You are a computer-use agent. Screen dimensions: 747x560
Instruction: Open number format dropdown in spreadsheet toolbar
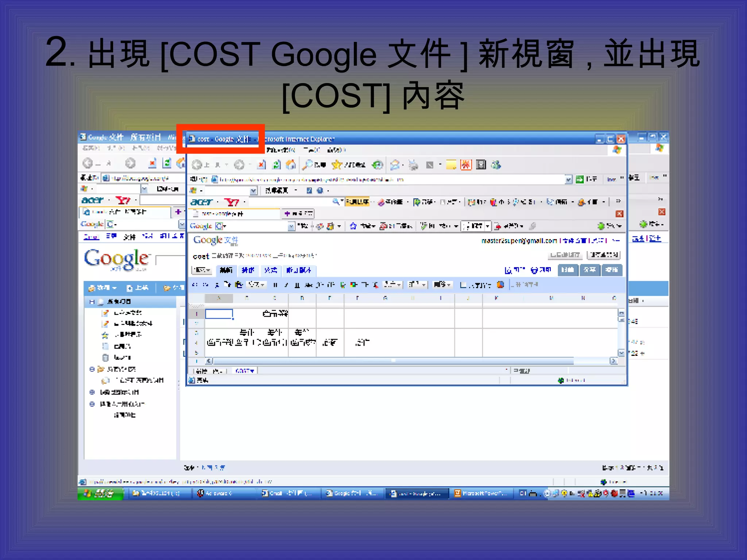[257, 285]
